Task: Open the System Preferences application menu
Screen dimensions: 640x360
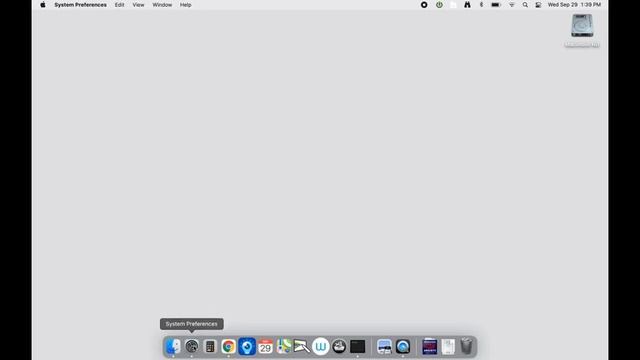Action: (80, 5)
